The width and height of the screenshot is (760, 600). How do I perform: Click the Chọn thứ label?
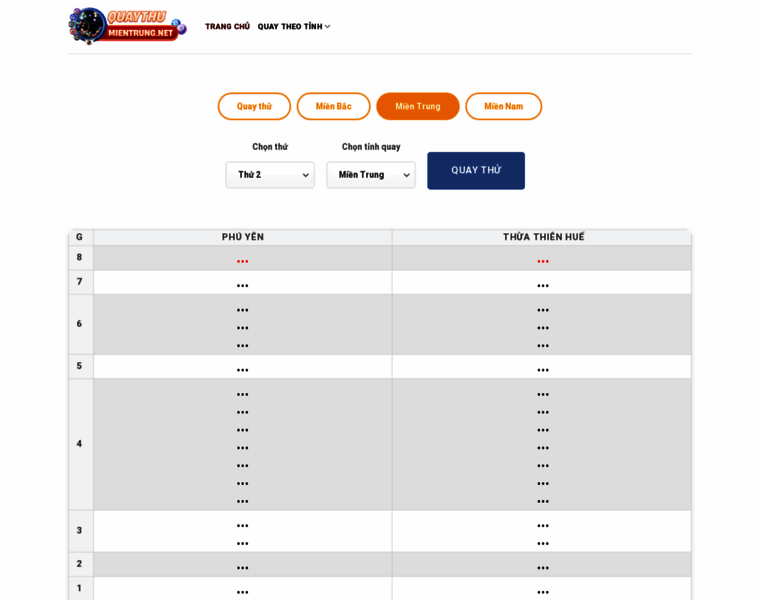[x=270, y=147]
